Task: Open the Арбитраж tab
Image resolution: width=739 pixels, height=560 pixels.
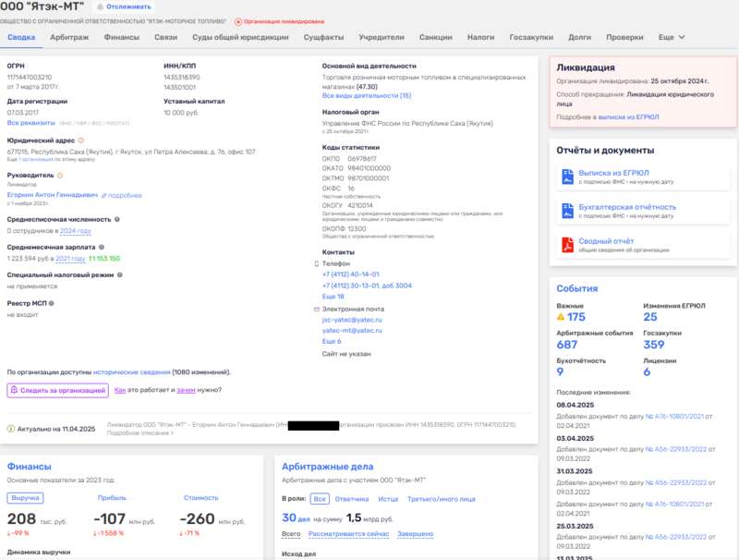Action: 69,37
